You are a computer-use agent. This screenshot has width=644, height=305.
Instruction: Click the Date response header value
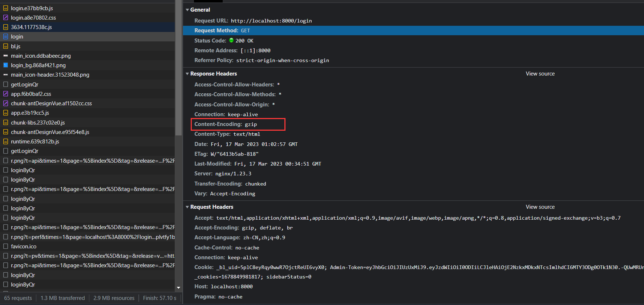[254, 144]
